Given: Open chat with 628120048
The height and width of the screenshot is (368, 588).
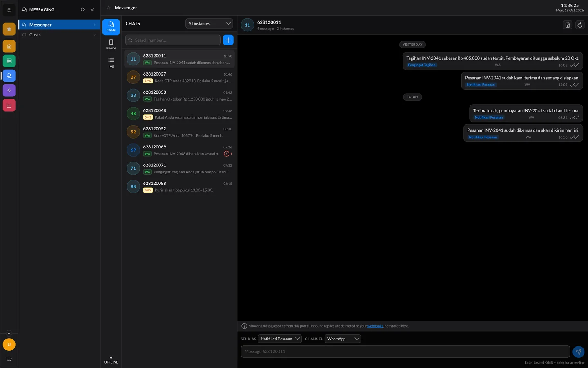Looking at the screenshot, I should [x=180, y=114].
